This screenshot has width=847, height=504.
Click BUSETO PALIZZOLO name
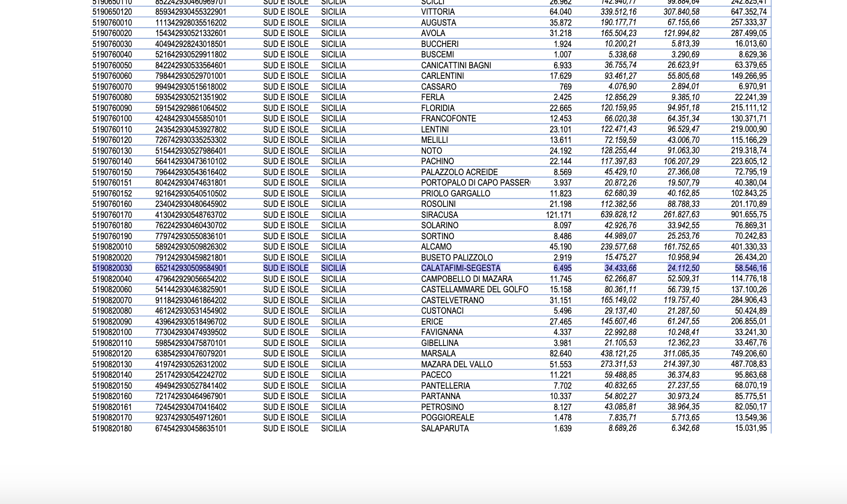(457, 258)
